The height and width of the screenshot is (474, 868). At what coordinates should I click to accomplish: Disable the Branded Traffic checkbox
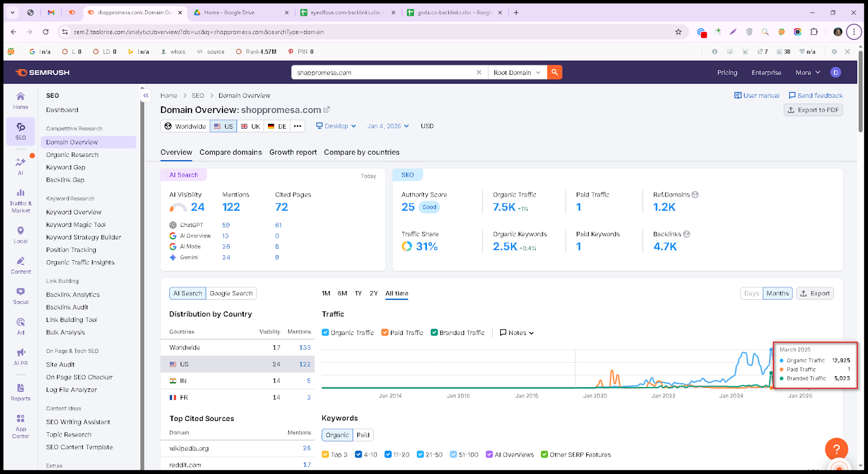click(x=434, y=332)
